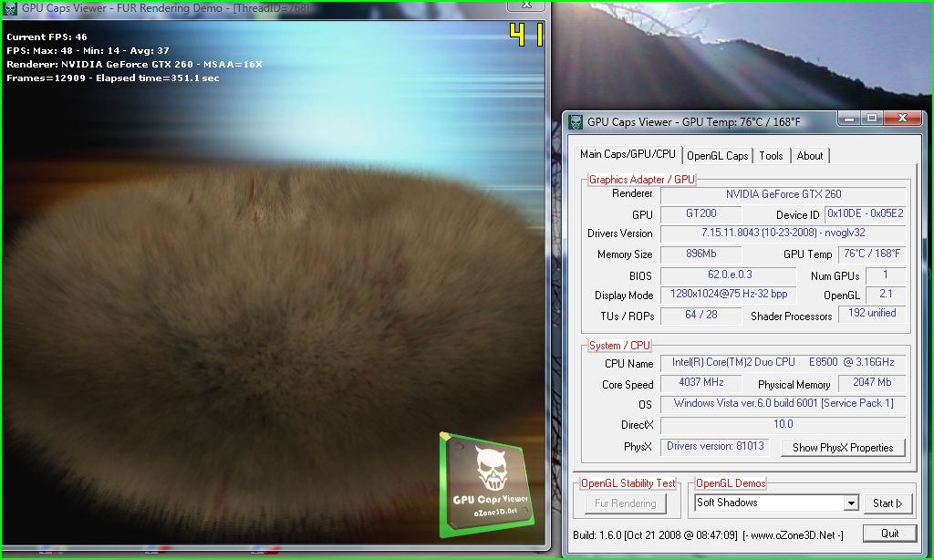Close the FUR Rendering Demo window
The image size is (934, 560).
pyautogui.click(x=526, y=5)
